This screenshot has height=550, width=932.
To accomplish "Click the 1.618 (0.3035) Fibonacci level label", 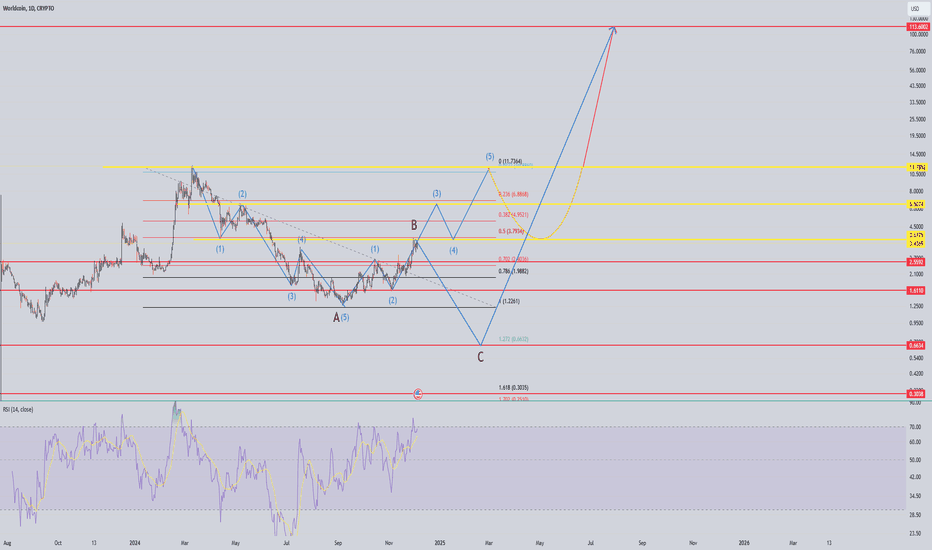I will pos(513,387).
